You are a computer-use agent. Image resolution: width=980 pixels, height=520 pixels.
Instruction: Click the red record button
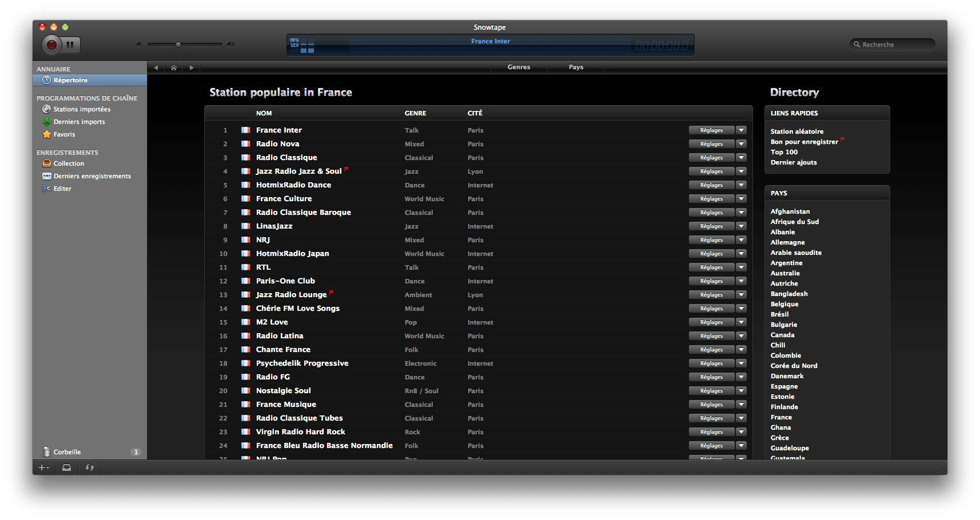point(51,45)
